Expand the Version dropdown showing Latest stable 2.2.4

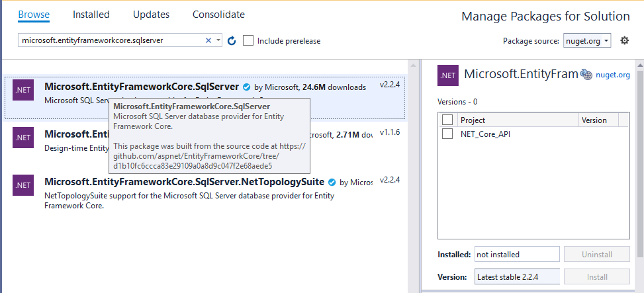pyautogui.click(x=517, y=277)
